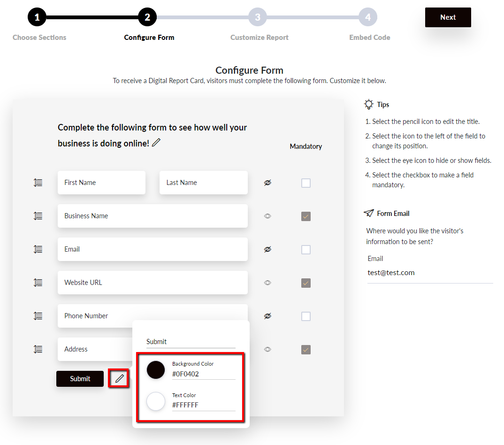
Task: Click the reorder icon for First Name row
Action: tap(38, 183)
